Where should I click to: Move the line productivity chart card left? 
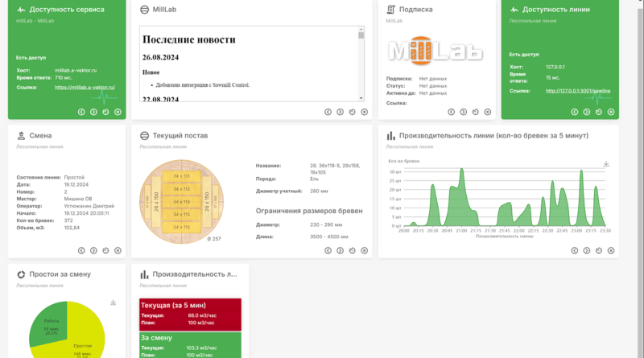574,250
